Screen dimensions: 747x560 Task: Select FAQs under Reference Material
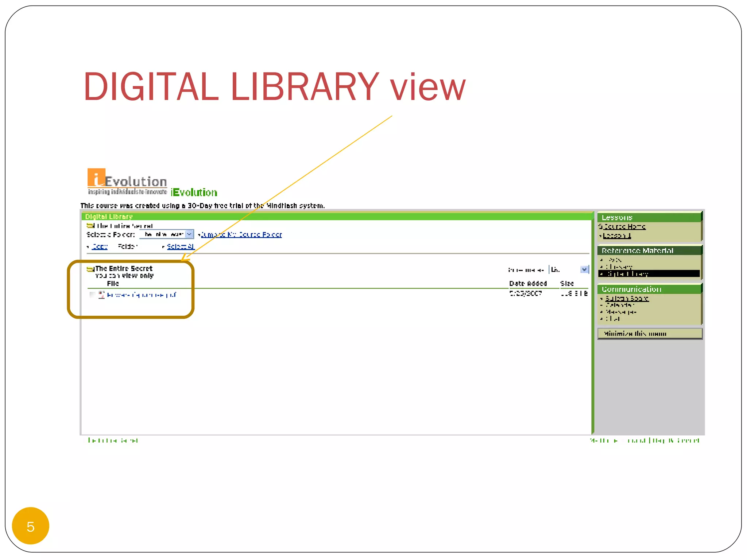[x=615, y=260]
